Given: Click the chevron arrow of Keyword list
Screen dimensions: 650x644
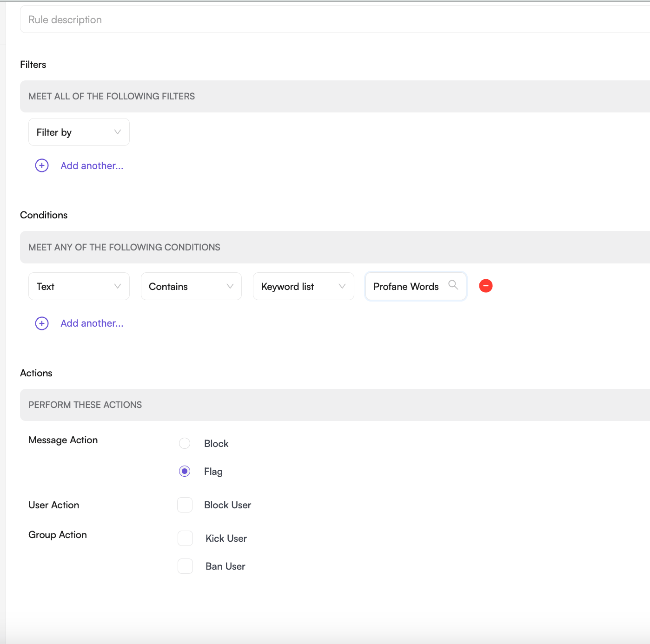Looking at the screenshot, I should tap(342, 286).
